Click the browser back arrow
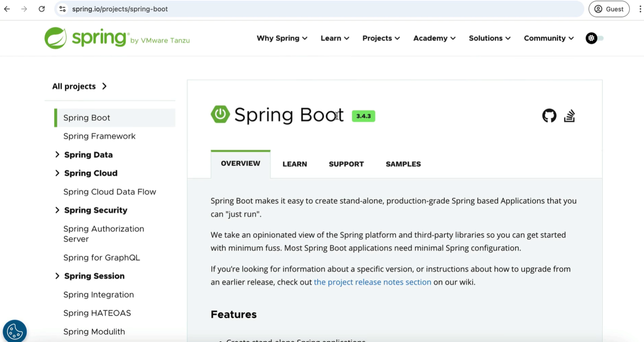The image size is (644, 342). [7, 9]
